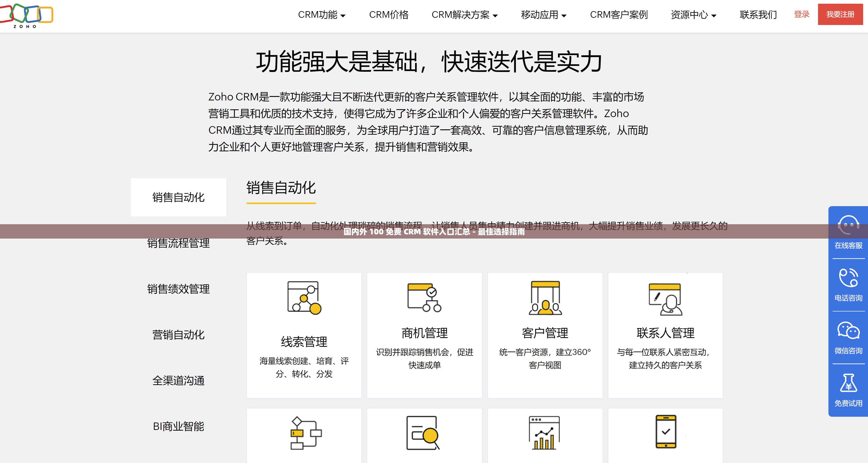Screen dimensions: 868x463
Task: Click the 在线客服 label
Action: pyautogui.click(x=848, y=245)
